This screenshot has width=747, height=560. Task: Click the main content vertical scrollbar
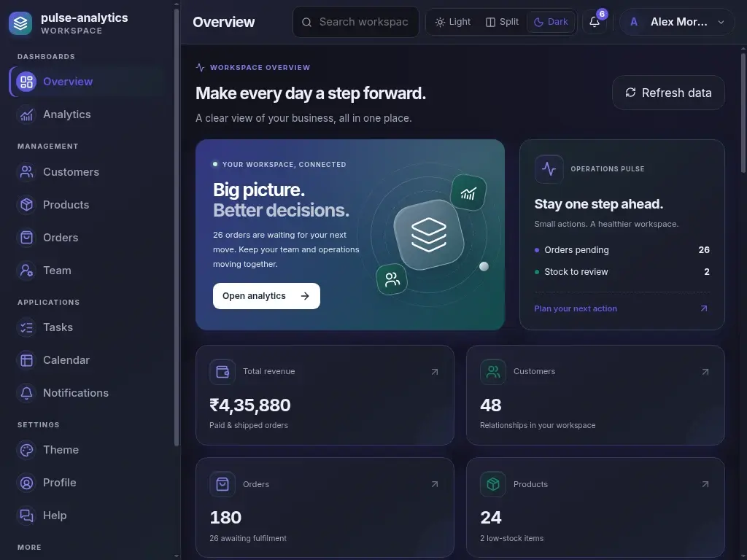coord(743,113)
